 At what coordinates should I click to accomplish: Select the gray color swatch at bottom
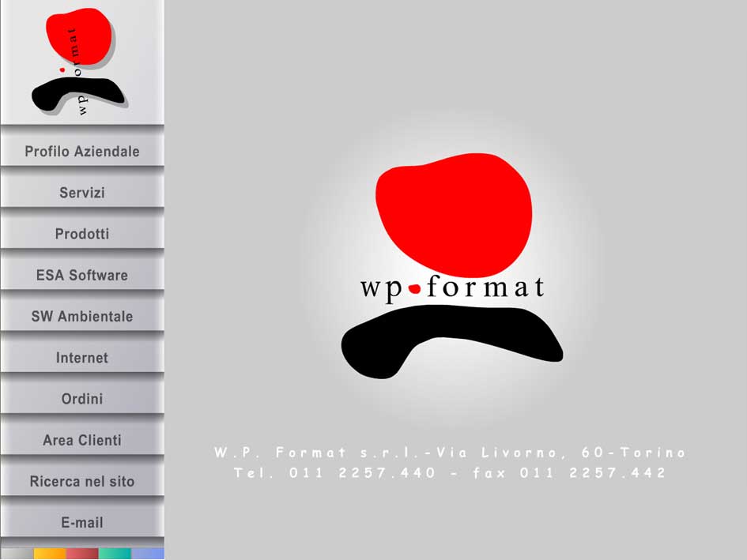[17, 554]
